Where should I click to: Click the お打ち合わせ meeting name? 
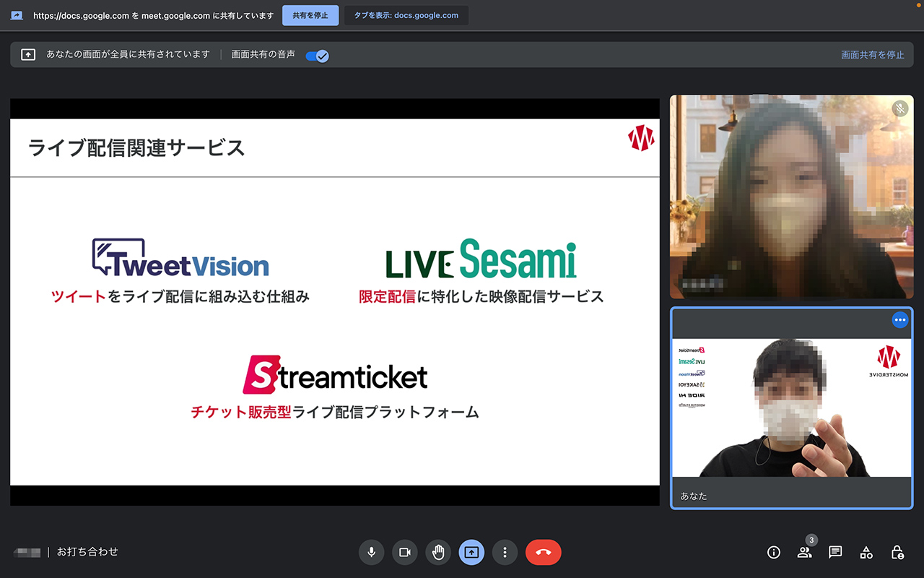pyautogui.click(x=87, y=552)
